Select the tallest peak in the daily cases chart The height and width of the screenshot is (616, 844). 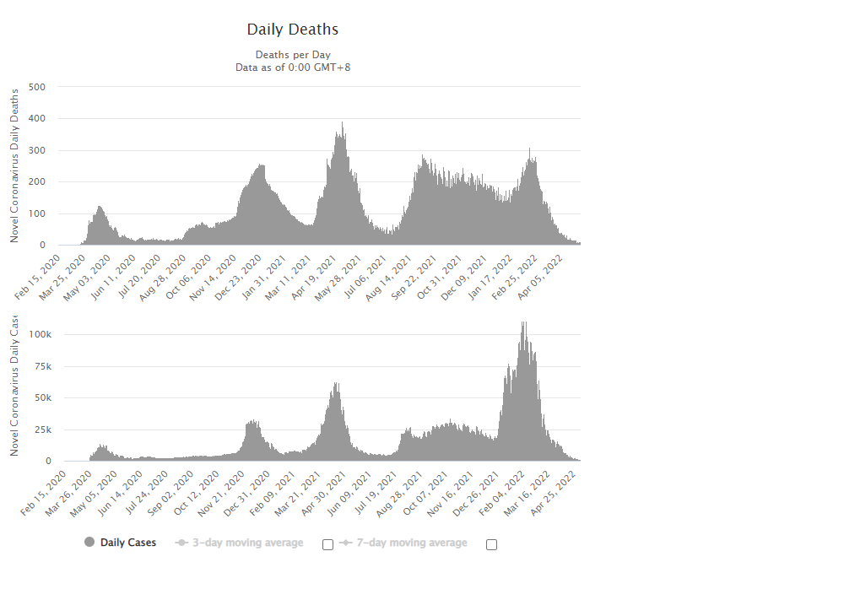point(523,324)
